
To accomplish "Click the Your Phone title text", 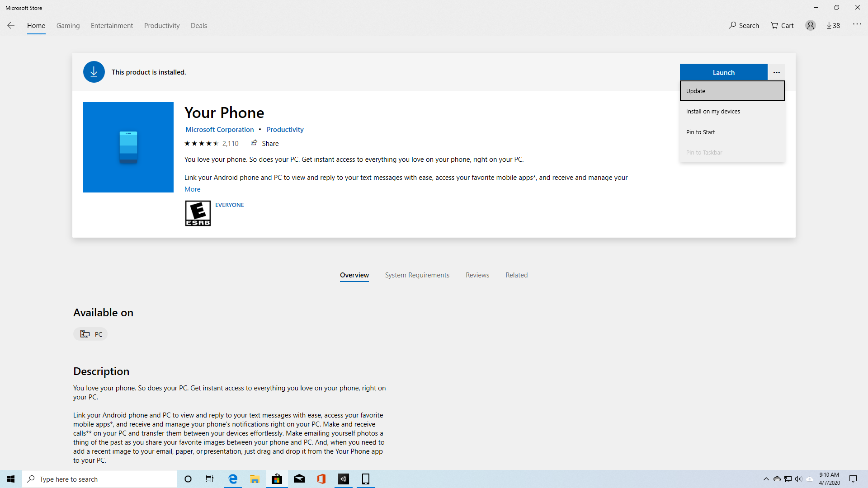I will (x=224, y=113).
